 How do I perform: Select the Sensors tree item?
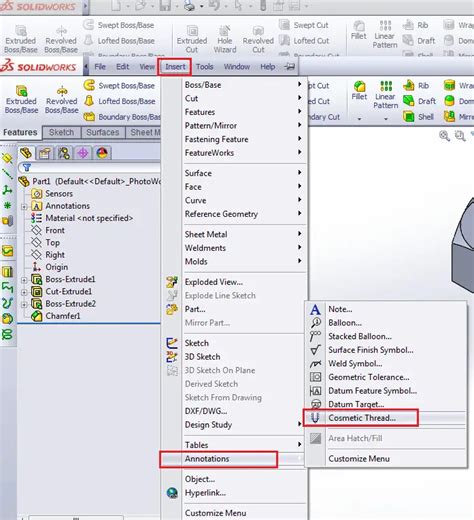(x=52, y=194)
